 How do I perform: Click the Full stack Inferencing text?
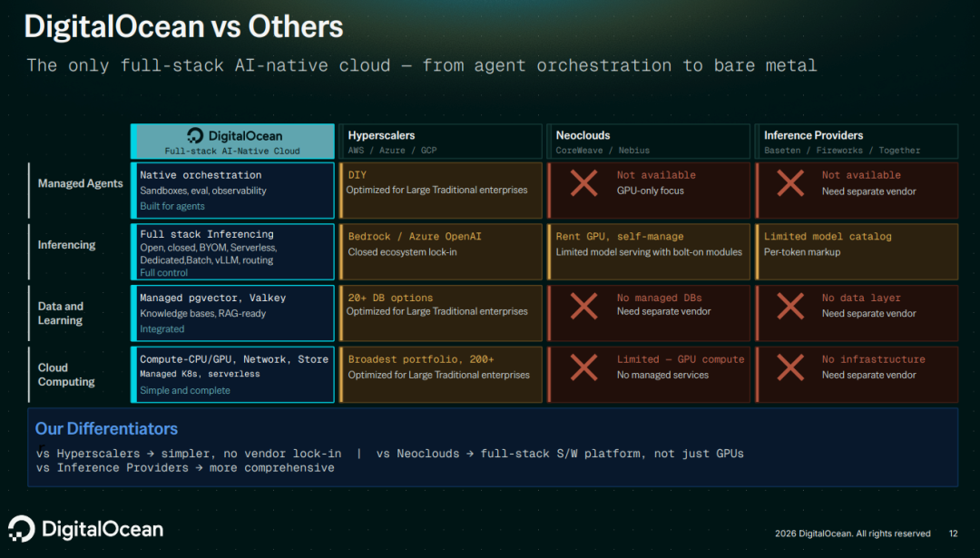pyautogui.click(x=207, y=234)
